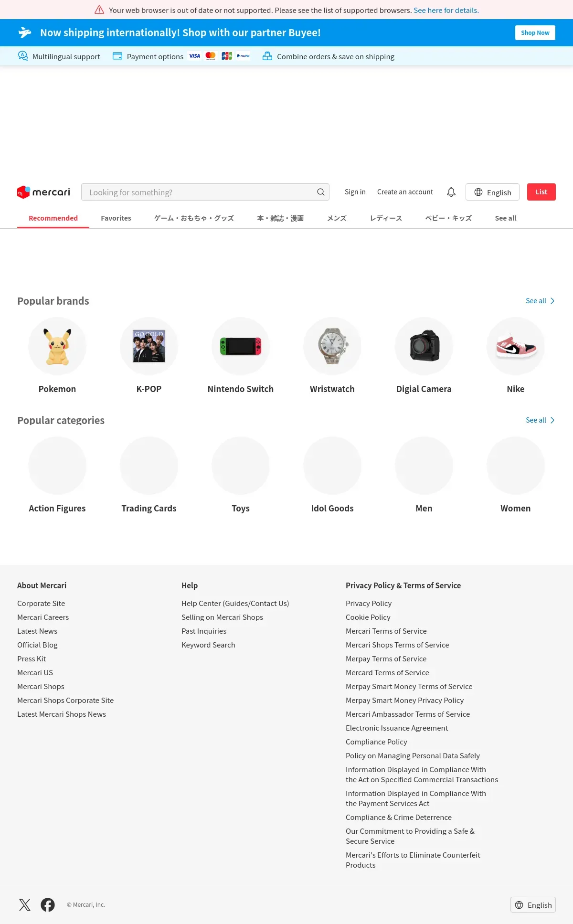Open the Compliance Policy link
This screenshot has height=924, width=573.
pos(376,742)
